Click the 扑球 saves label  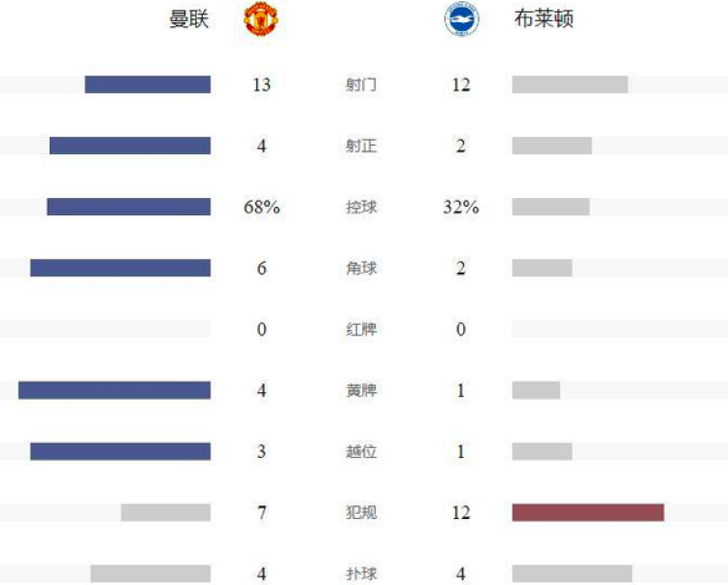361,574
